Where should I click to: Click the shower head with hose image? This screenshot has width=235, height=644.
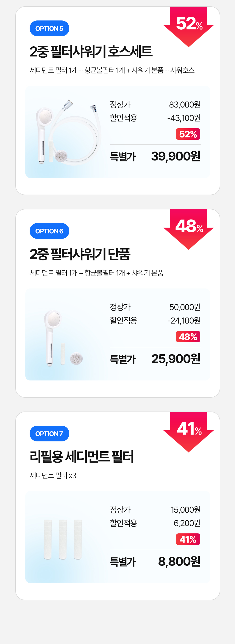(68, 132)
